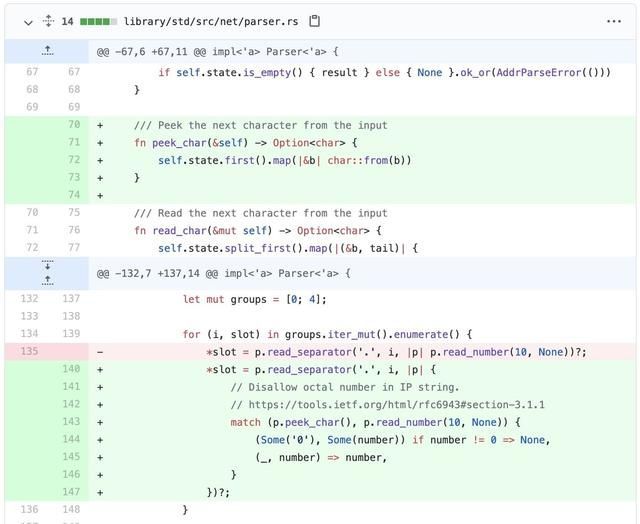
Task: Select new line number 147
Action: pyautogui.click(x=72, y=492)
